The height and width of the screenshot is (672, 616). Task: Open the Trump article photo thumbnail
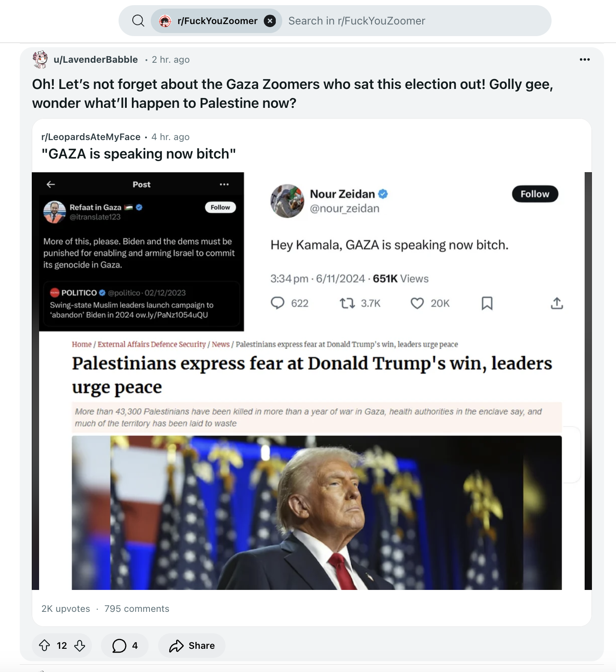click(317, 513)
